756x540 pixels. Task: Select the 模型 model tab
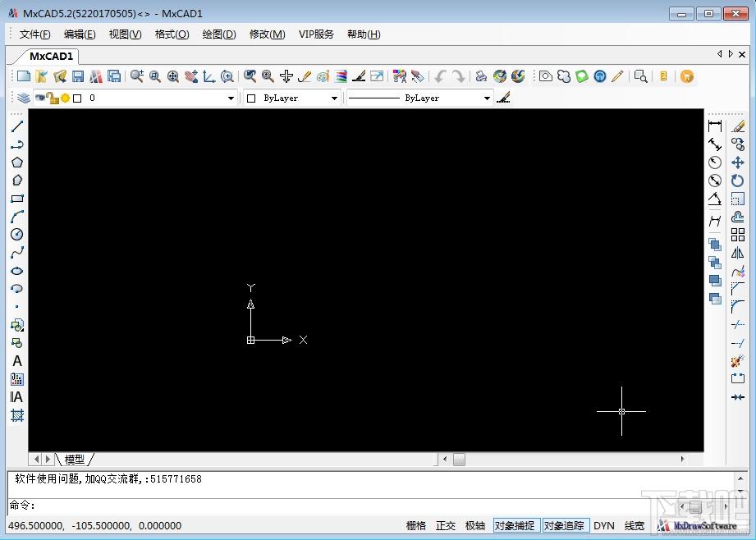coord(74,460)
